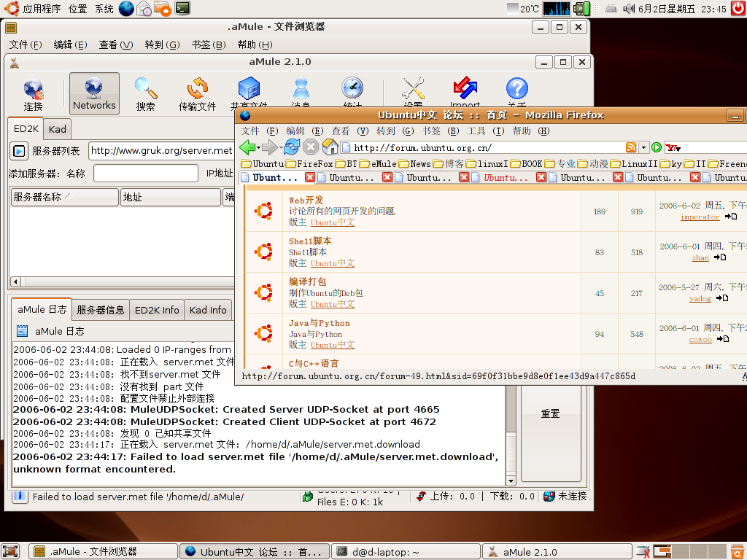Expand the Firefox URL bar history dropdown
Image resolution: width=747 pixels, height=560 pixels.
click(643, 147)
